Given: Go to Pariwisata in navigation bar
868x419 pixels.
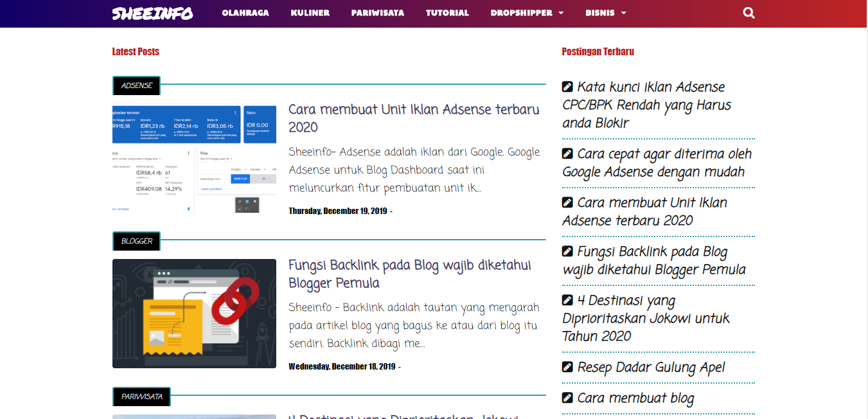Looking at the screenshot, I should coord(378,13).
